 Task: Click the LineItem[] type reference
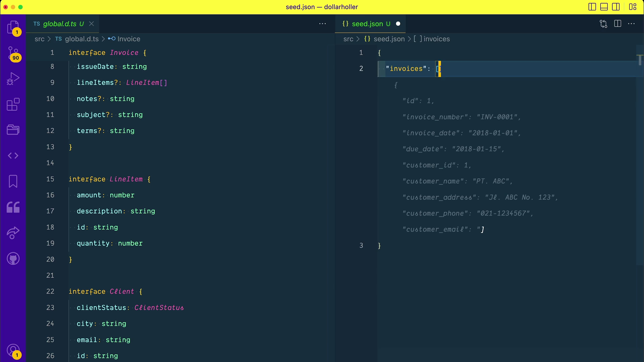(x=147, y=82)
